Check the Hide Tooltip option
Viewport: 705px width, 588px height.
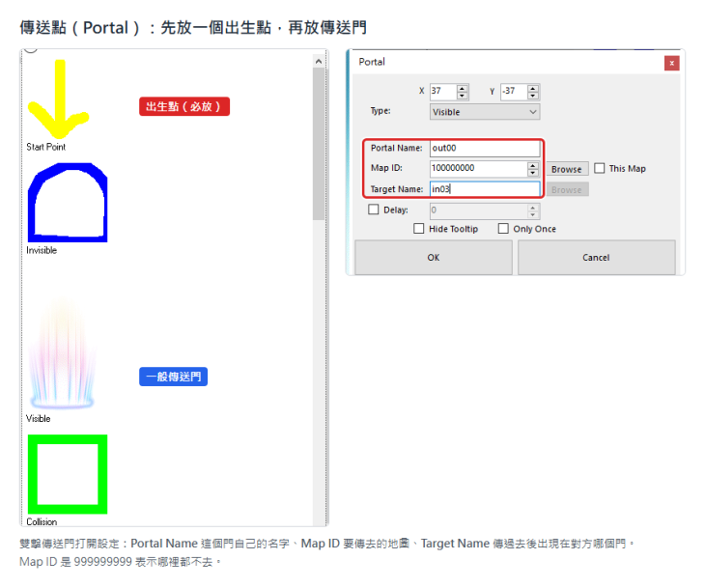point(418,229)
